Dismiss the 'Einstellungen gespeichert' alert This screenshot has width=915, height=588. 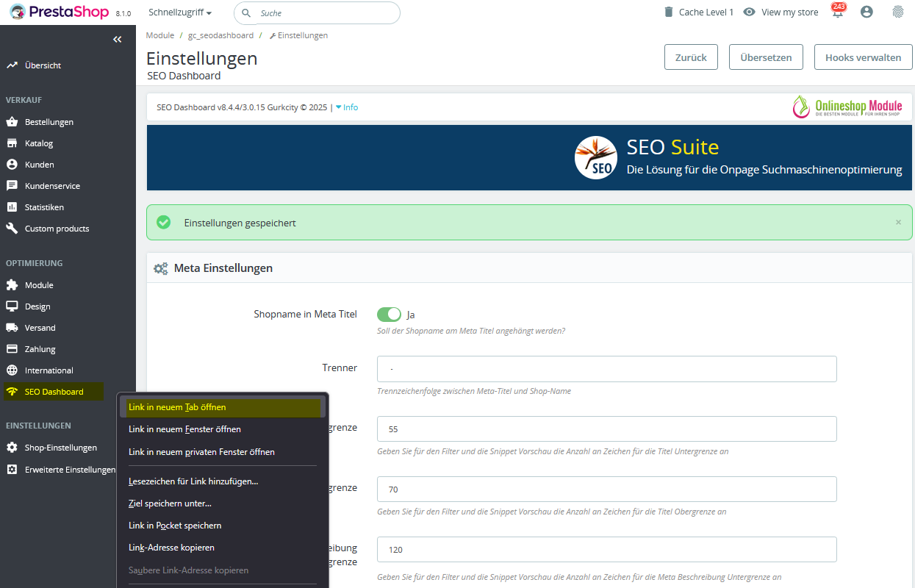(898, 222)
